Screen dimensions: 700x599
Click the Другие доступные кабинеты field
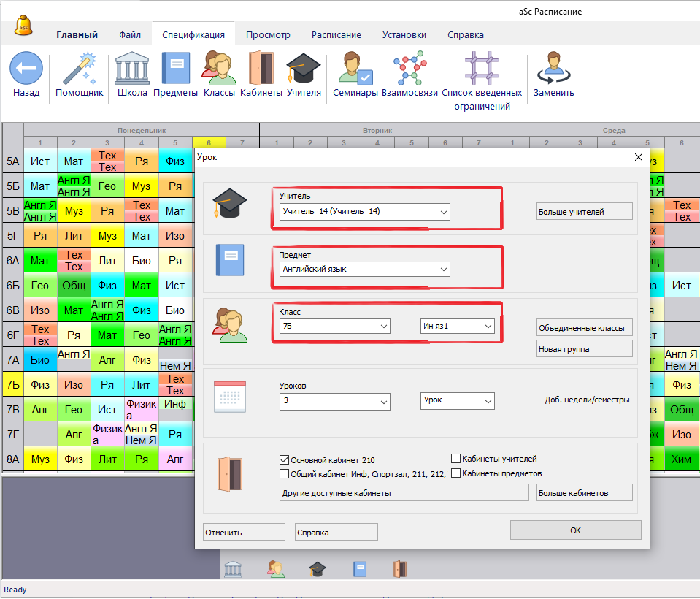pos(404,493)
